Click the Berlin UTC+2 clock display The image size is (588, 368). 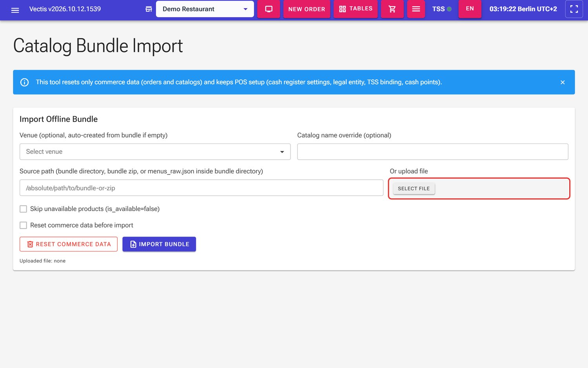pos(523,9)
